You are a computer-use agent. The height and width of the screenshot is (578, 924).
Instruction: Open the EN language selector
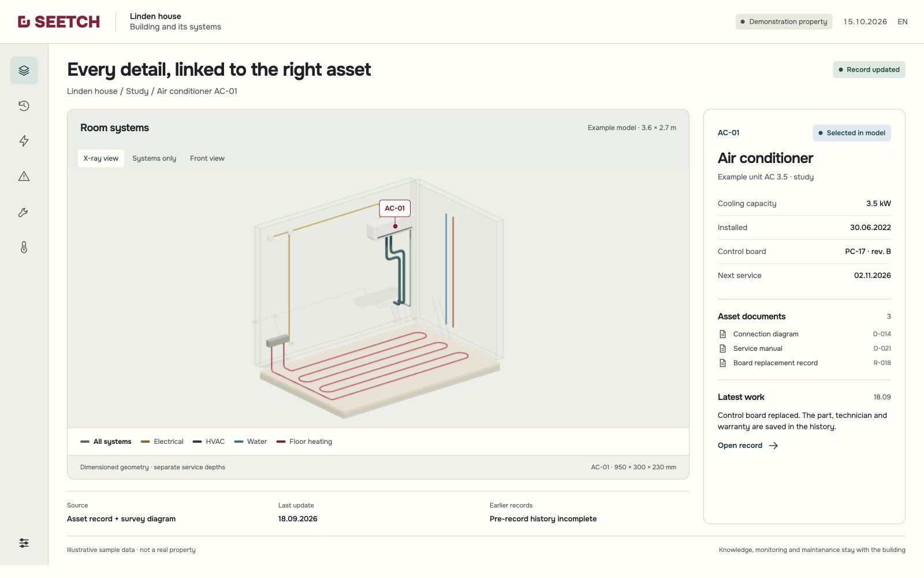click(903, 21)
